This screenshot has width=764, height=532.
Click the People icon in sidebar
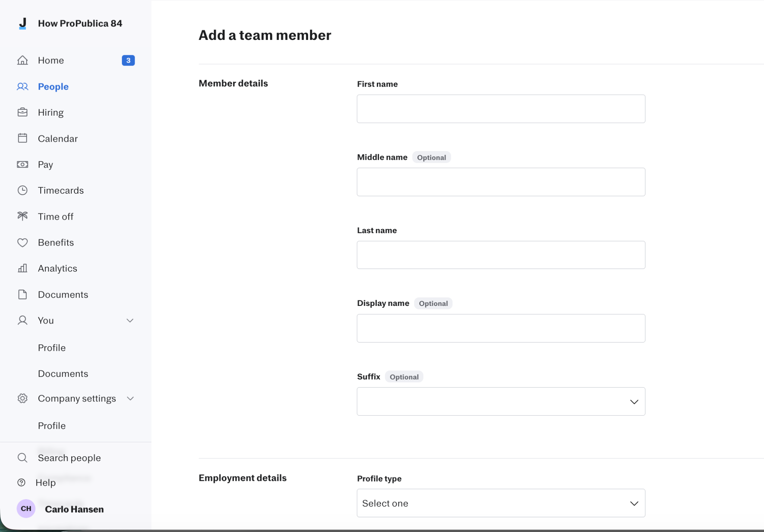[x=22, y=87]
